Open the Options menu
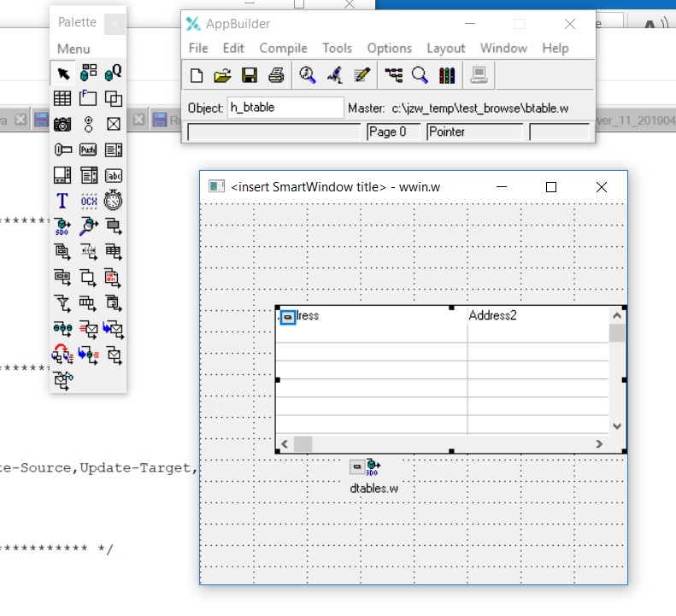The image size is (676, 616). tap(390, 48)
